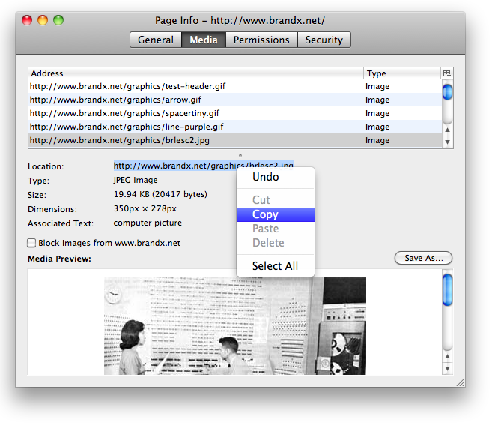Choose Select All in context menu

pos(275,265)
